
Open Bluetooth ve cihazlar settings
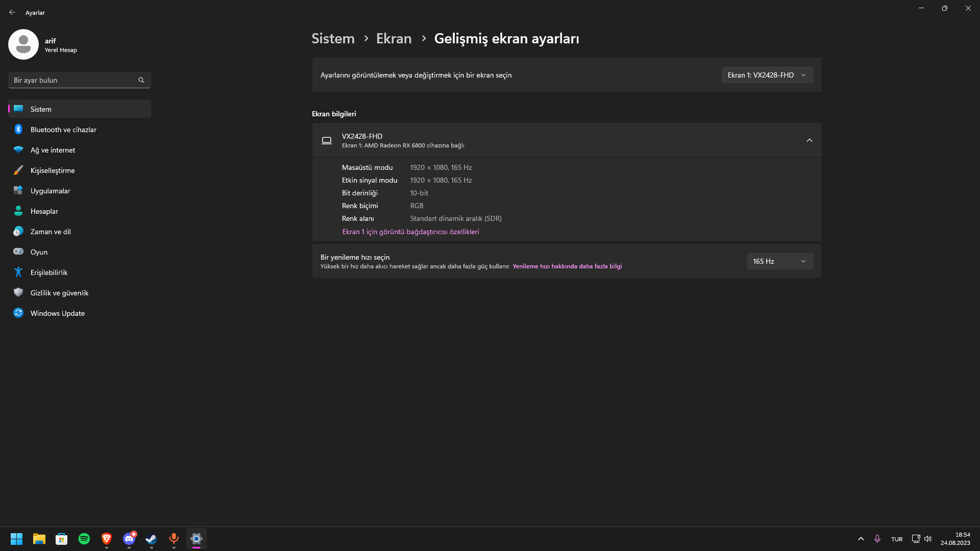[63, 130]
